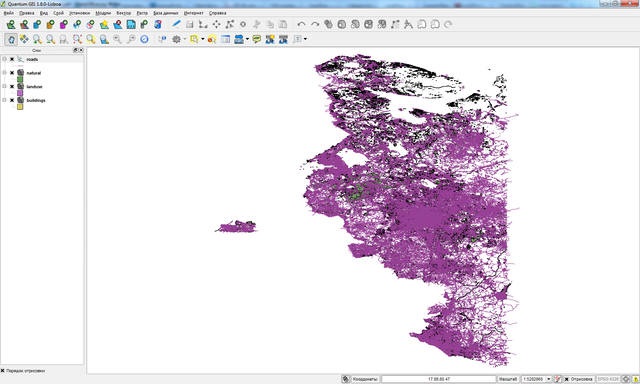This screenshot has height=384, width=640.
Task: Collapse the buildings layer tree node
Action: pos(4,100)
